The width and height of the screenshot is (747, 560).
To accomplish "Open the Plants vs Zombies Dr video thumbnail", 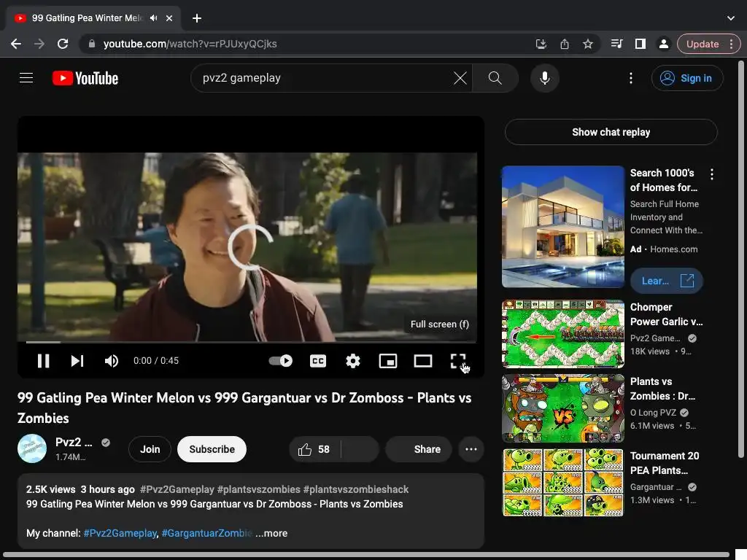I will (x=563, y=408).
